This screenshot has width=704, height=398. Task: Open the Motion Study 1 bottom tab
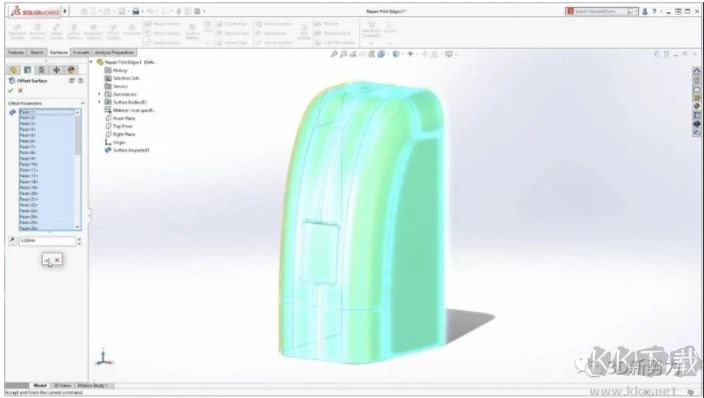93,385
